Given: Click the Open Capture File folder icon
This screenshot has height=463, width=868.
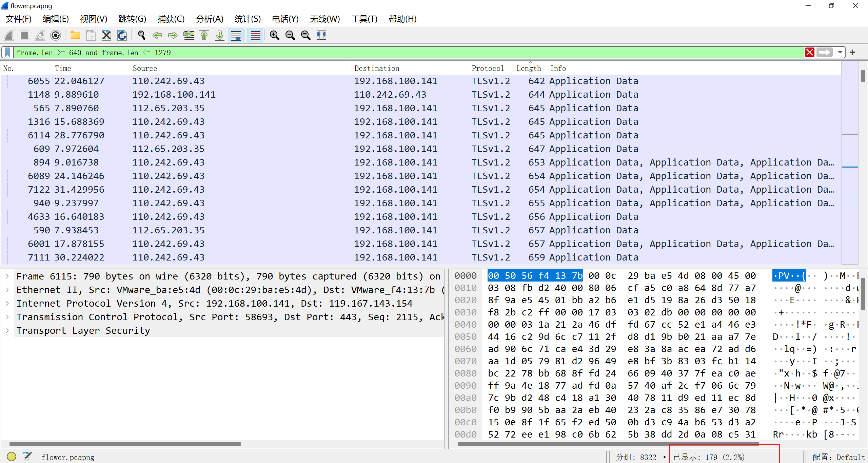Looking at the screenshot, I should (75, 35).
